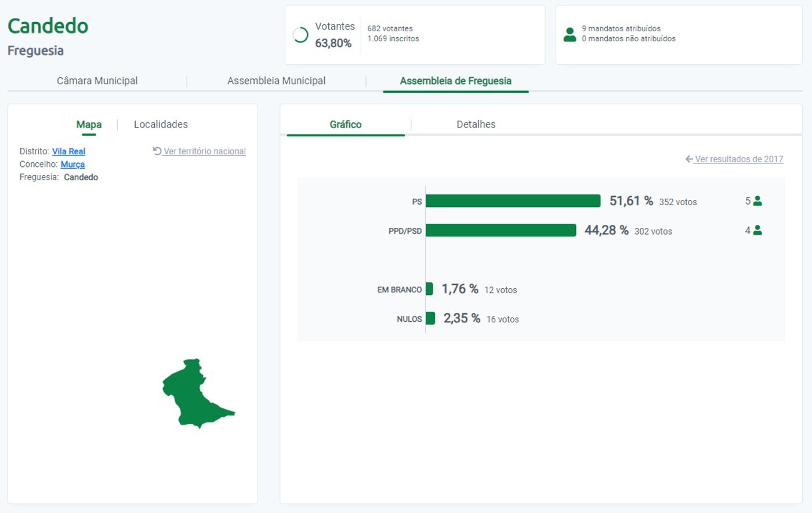This screenshot has height=513, width=812.
Task: Switch to the Câmara Municipal tab
Action: click(x=97, y=81)
